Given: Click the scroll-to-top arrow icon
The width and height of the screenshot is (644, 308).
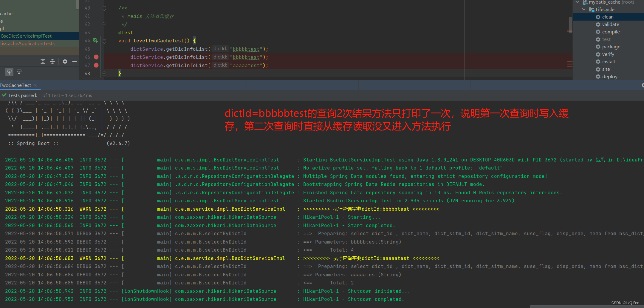Looking at the screenshot, I should tap(9, 72).
